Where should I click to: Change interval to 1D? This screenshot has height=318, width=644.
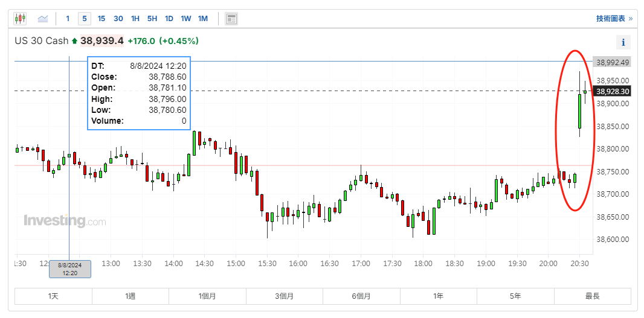pyautogui.click(x=169, y=19)
